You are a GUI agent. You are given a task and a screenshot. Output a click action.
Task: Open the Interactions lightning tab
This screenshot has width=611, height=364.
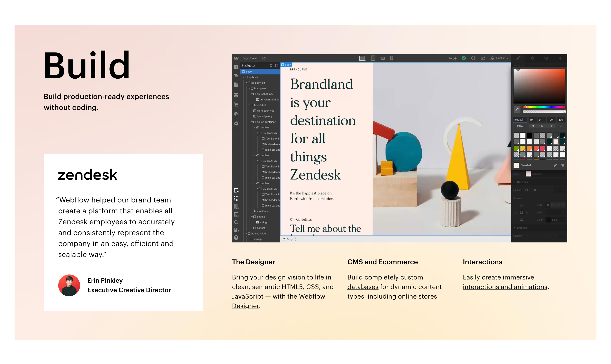pos(560,58)
